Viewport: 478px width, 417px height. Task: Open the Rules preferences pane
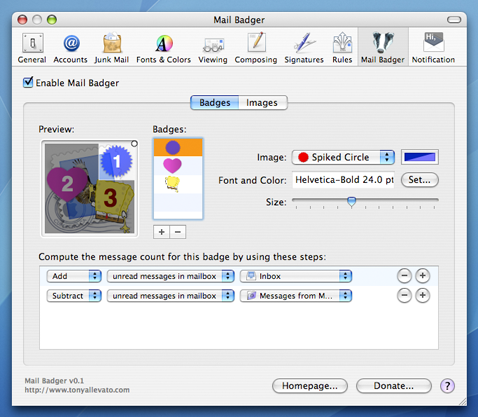click(x=342, y=48)
